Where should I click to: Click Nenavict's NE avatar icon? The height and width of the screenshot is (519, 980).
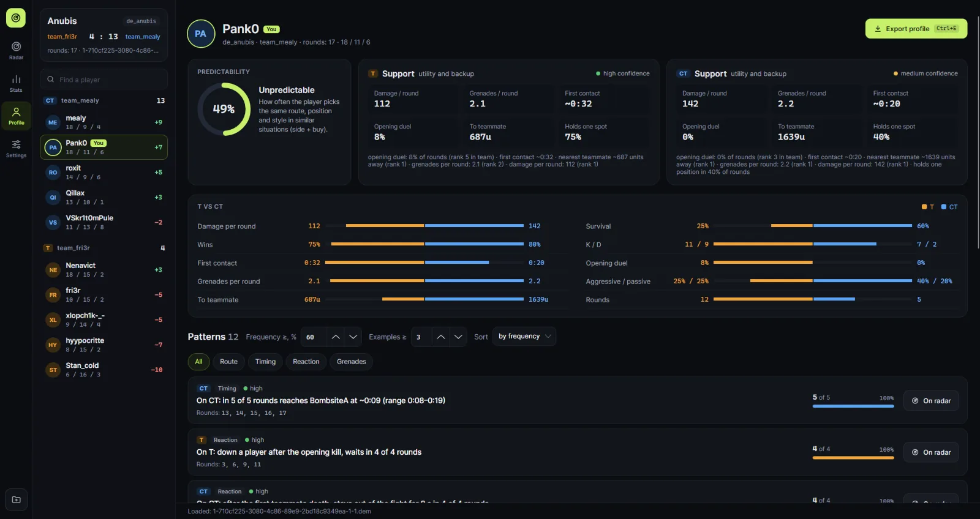click(x=53, y=270)
